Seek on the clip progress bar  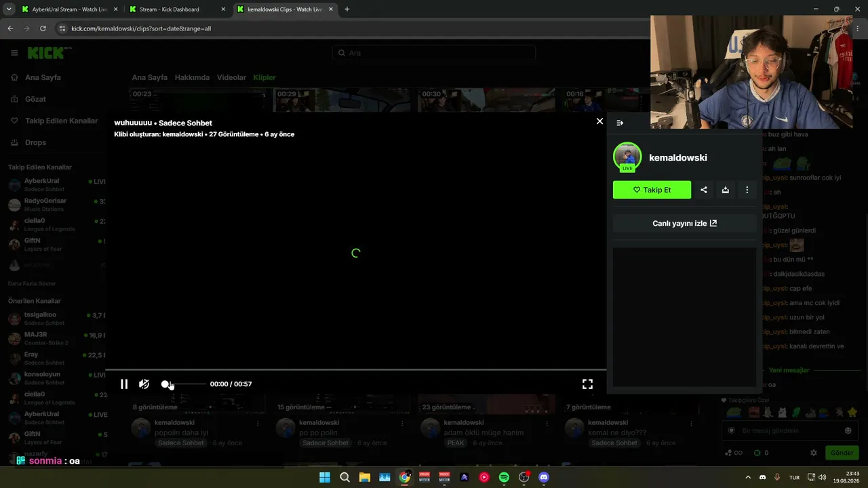pos(356,370)
